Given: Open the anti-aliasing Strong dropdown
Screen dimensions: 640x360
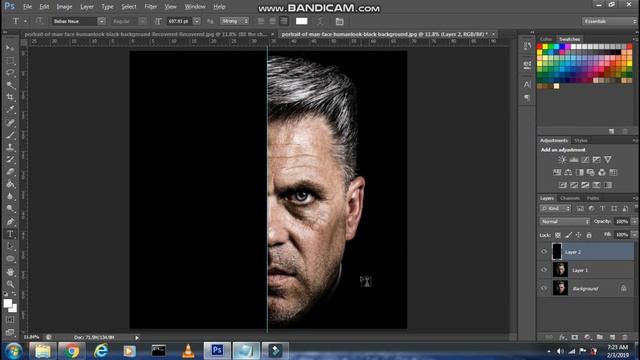Looking at the screenshot, I should (x=234, y=21).
